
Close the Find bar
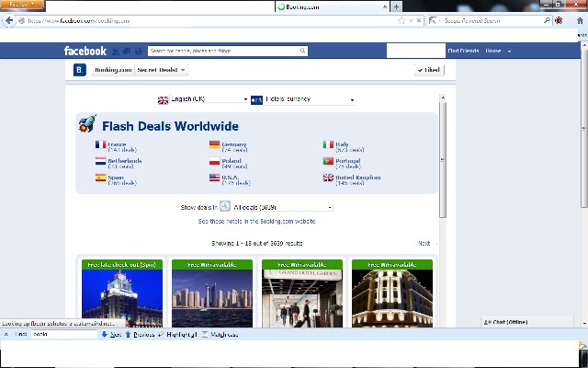6,334
